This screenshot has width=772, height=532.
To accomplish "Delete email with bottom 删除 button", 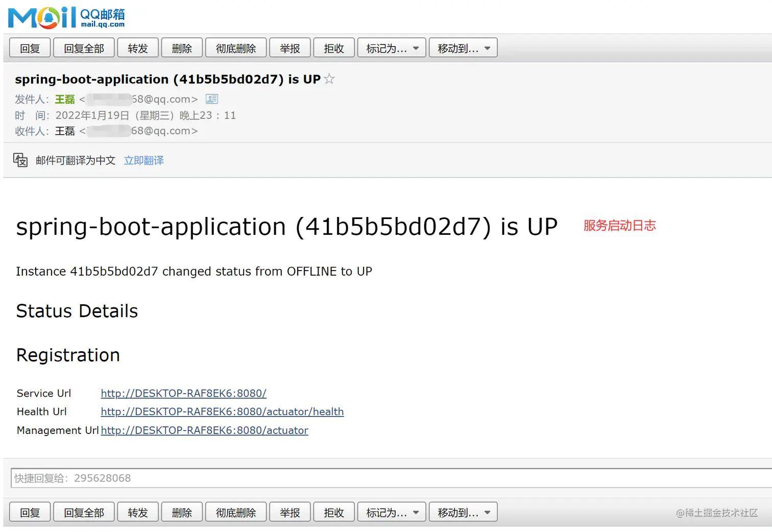I will pyautogui.click(x=182, y=512).
